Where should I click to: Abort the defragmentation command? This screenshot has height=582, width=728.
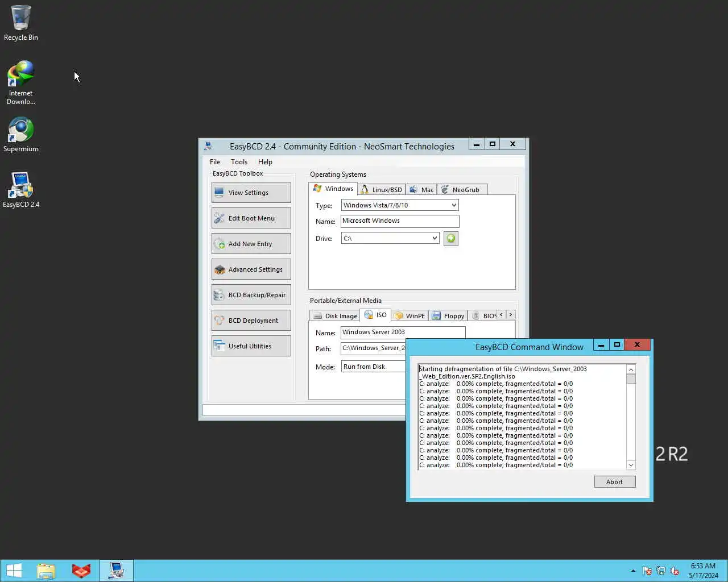tap(615, 482)
